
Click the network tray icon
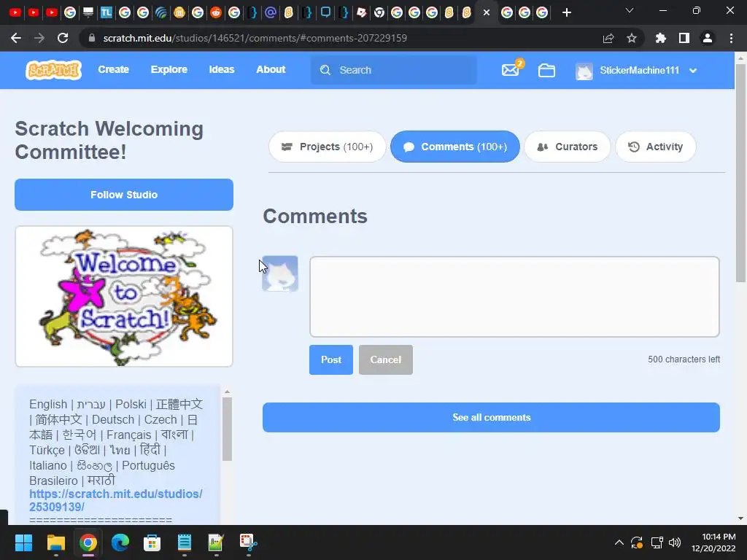(657, 542)
